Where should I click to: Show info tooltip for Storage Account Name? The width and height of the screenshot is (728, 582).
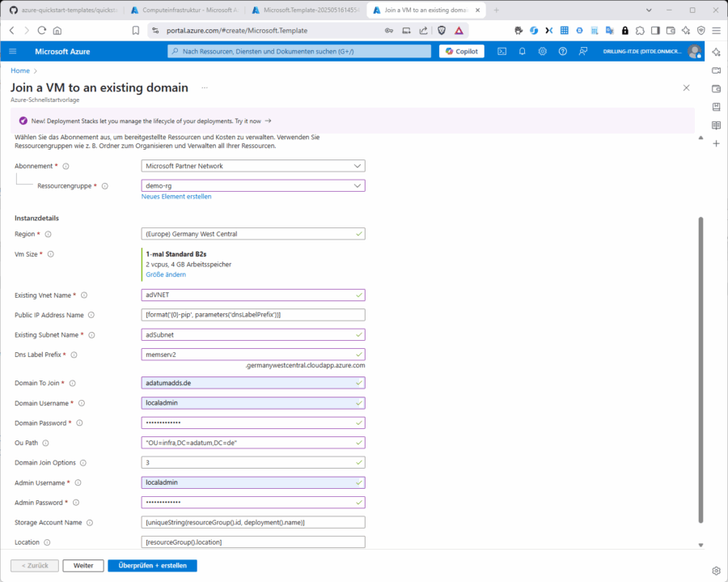pyautogui.click(x=90, y=523)
